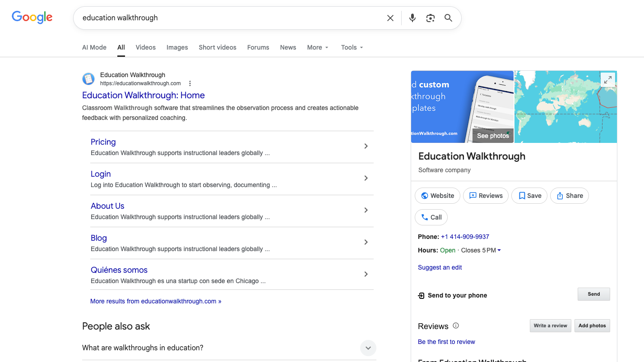This screenshot has width=644, height=362.
Task: Click the Website button in the knowledge panel
Action: click(x=437, y=196)
